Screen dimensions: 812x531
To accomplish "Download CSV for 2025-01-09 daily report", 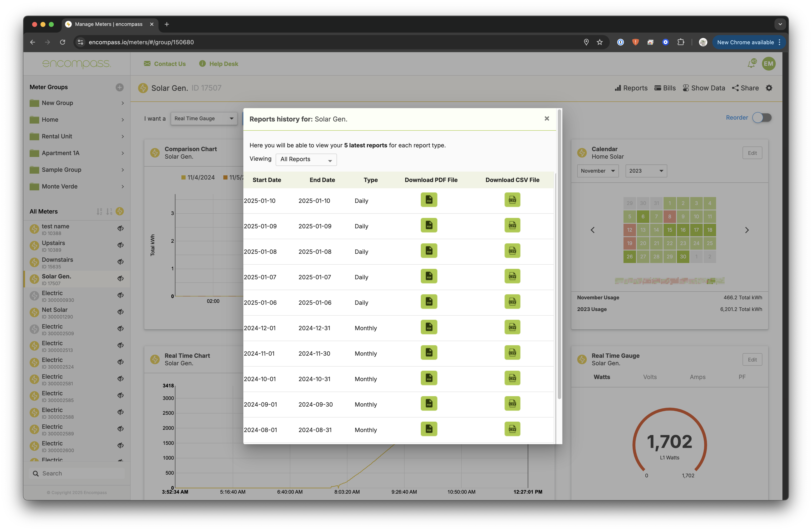I will pos(512,225).
